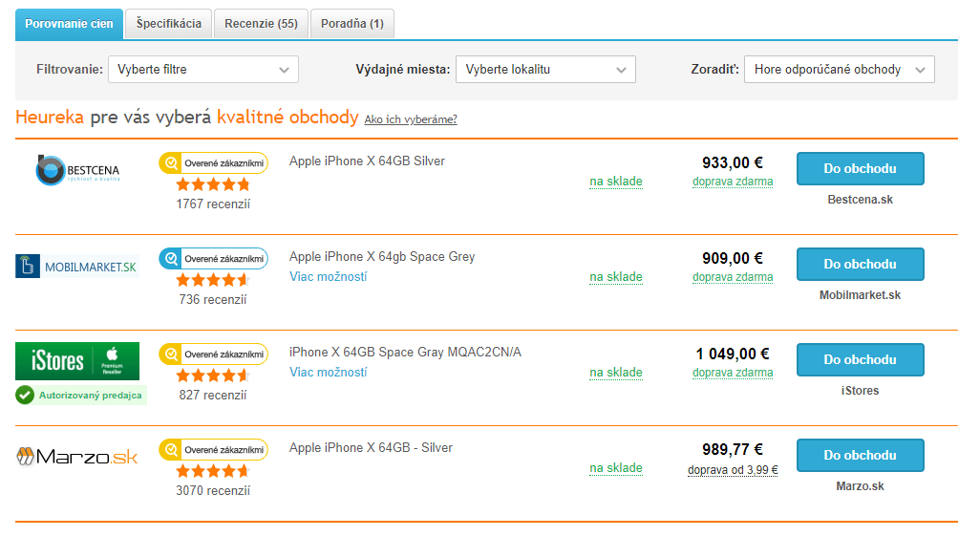Click doprava od 3,99 € link
The height and width of the screenshot is (537, 980).
coord(733,470)
